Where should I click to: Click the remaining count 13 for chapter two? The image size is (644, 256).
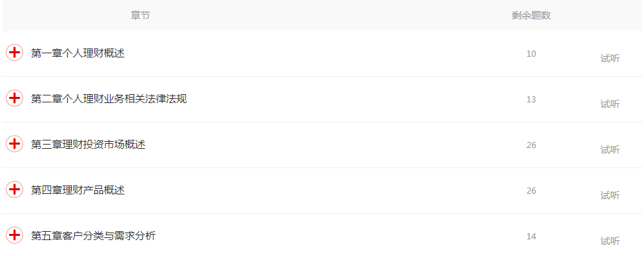[x=531, y=99]
